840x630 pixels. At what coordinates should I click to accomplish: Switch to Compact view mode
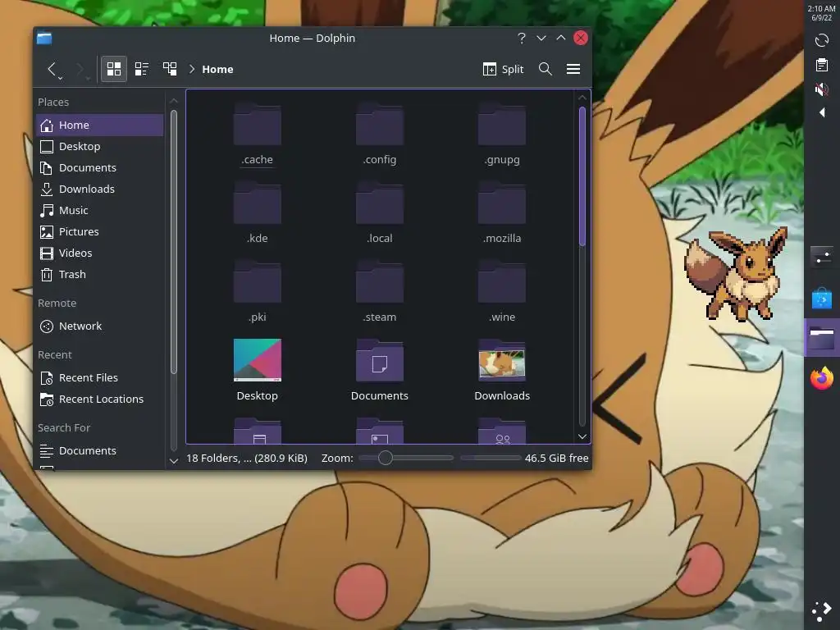point(141,69)
